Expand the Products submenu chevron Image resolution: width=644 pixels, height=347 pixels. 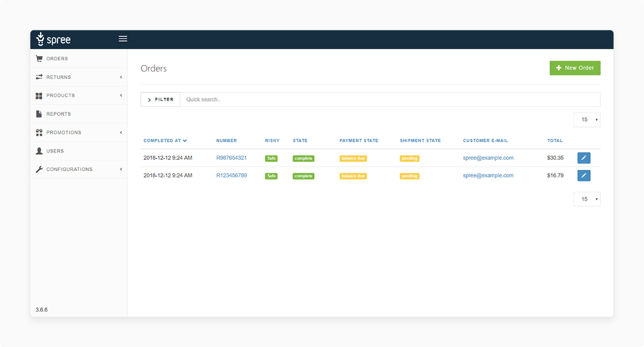[x=121, y=95]
